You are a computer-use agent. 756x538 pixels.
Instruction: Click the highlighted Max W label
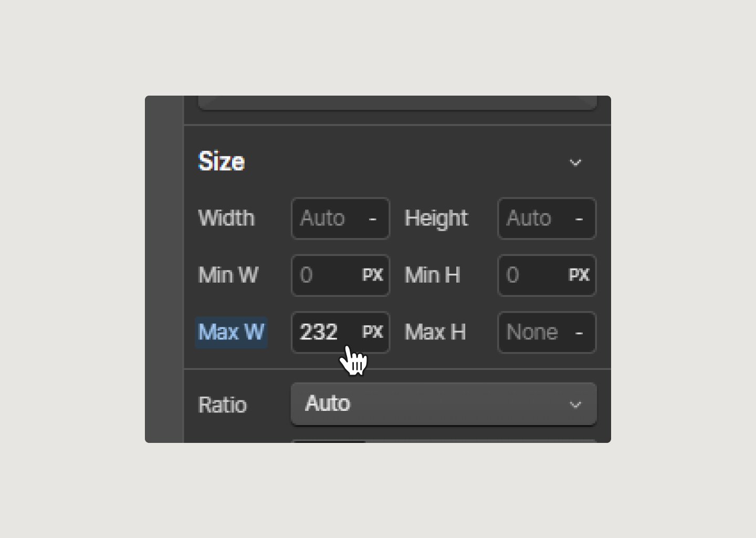pyautogui.click(x=232, y=333)
